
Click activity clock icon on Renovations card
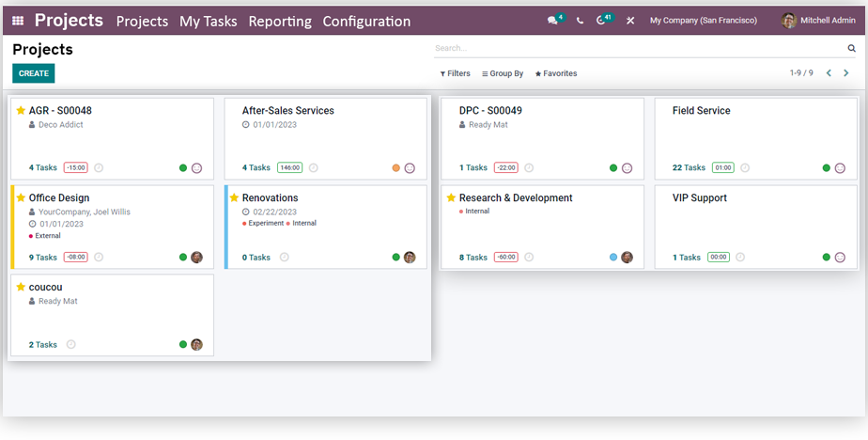(284, 257)
